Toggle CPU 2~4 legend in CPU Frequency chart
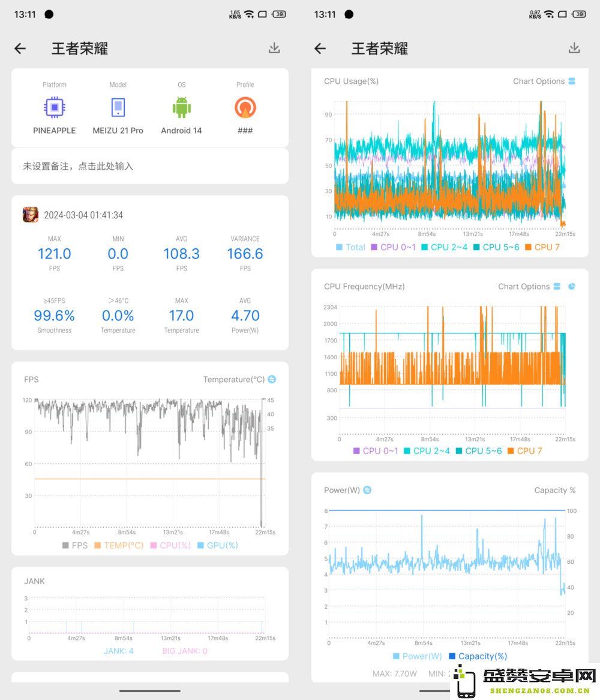Viewport: 600px width, 700px height. tap(427, 451)
